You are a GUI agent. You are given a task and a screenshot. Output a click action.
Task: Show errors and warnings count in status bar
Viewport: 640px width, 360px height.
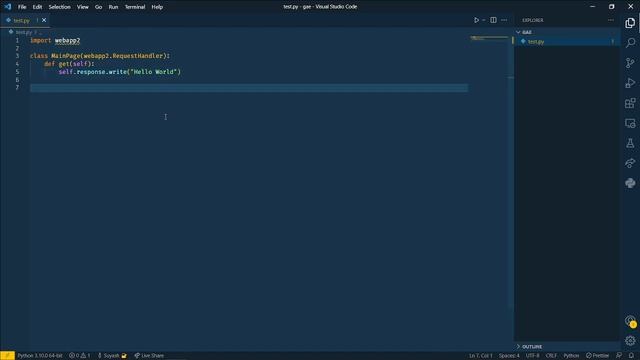pos(80,356)
